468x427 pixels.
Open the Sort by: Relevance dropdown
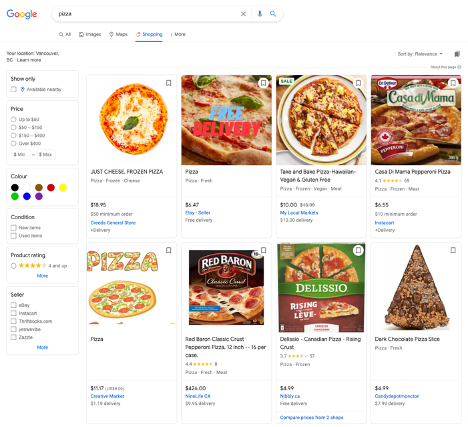point(420,54)
